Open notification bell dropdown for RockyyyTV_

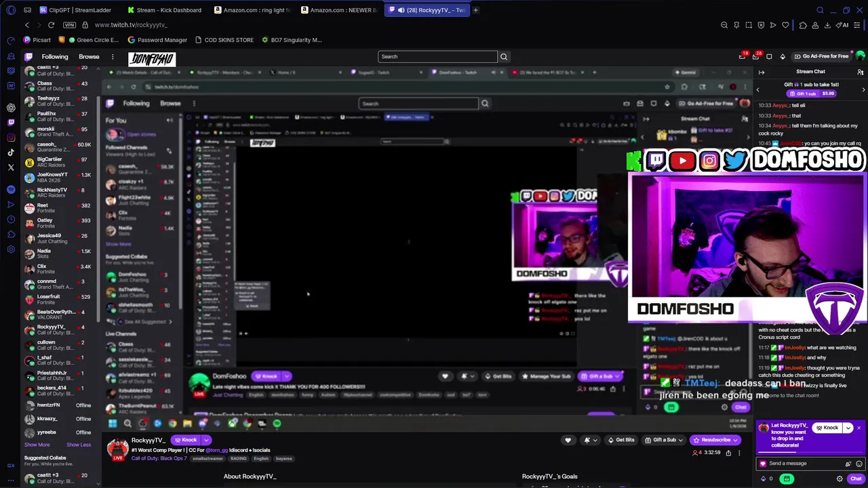pyautogui.click(x=590, y=440)
